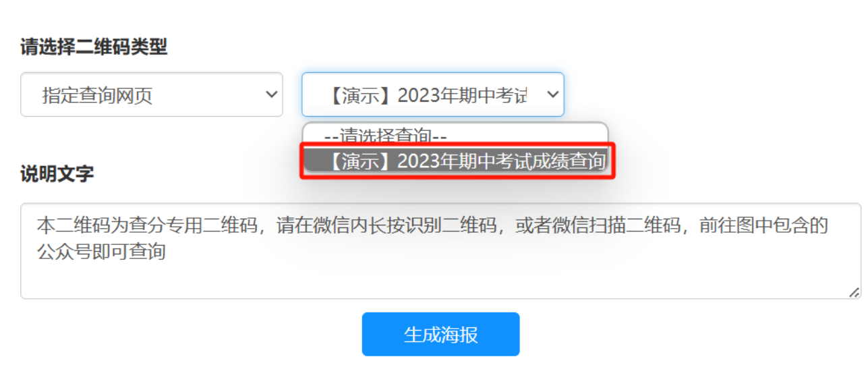Click the 说明文字 heading label

(x=57, y=174)
